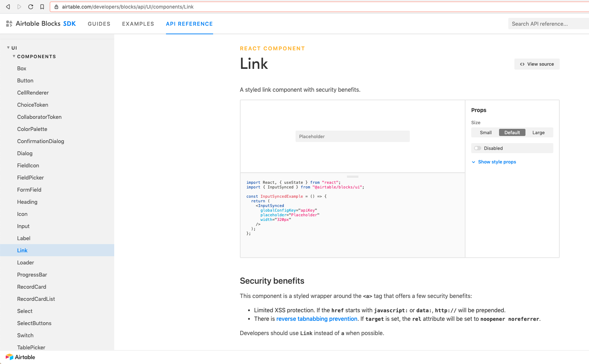
Task: Open TablePicker in the sidebar
Action: [31, 348]
